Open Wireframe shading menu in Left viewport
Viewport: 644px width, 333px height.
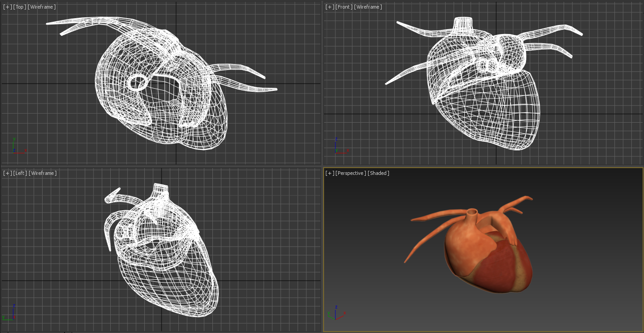[43, 173]
